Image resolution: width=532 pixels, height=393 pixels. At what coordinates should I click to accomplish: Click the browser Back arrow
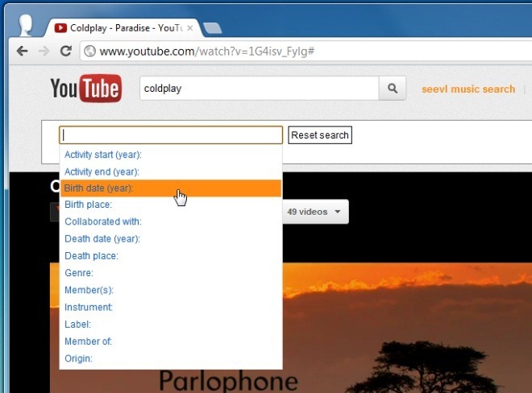22,52
